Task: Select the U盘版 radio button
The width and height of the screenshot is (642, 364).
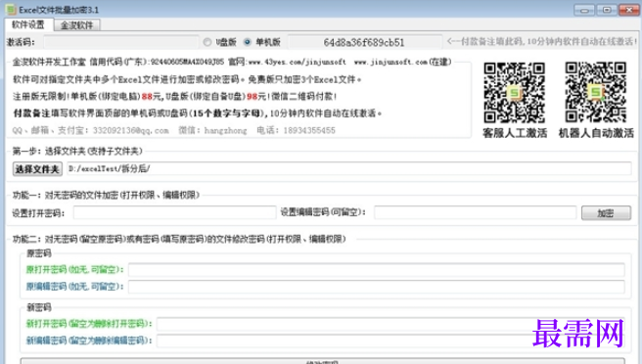Action: click(x=207, y=42)
